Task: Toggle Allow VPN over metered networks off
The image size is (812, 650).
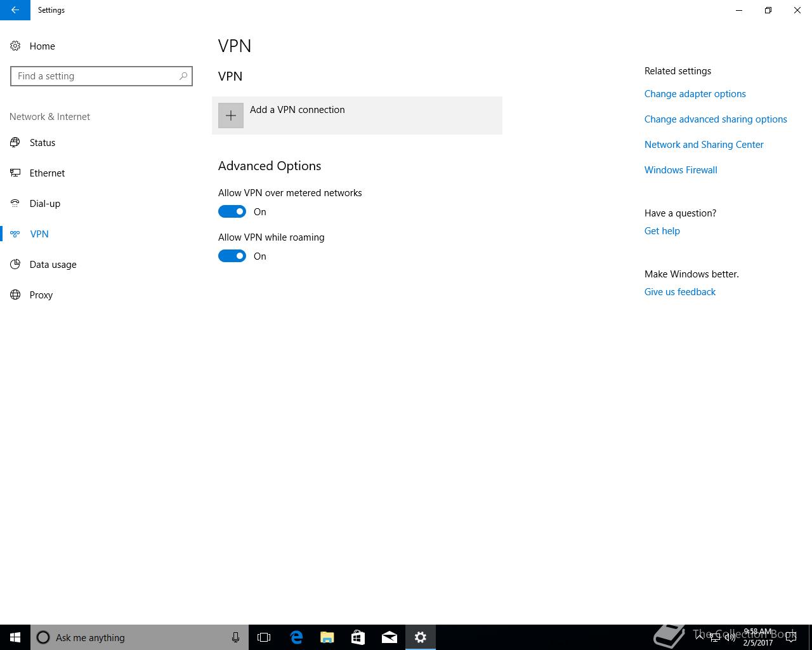Action: (232, 211)
